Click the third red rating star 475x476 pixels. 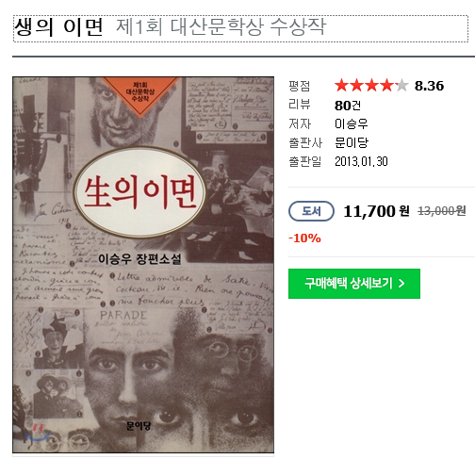click(x=371, y=86)
